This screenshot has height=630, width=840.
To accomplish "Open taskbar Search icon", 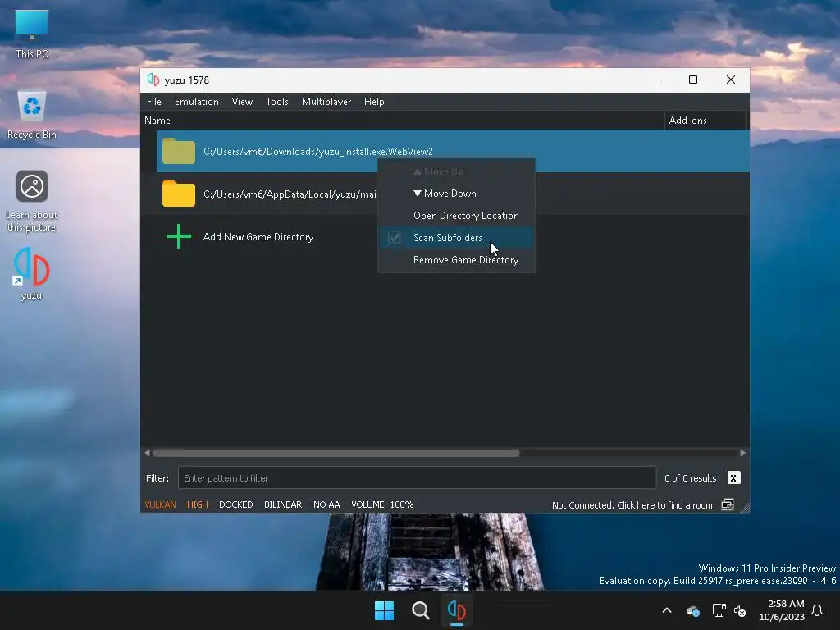I will click(421, 610).
